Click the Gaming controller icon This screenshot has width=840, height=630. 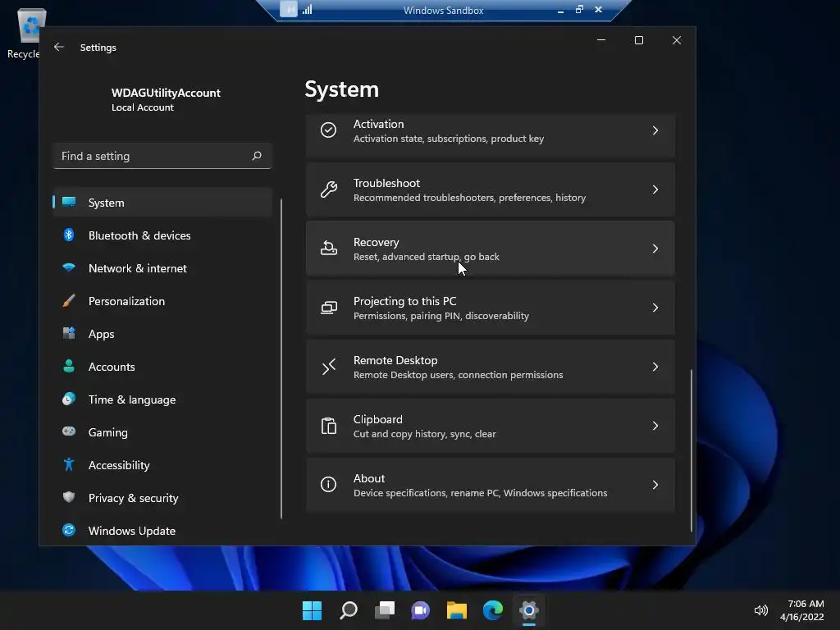point(69,431)
